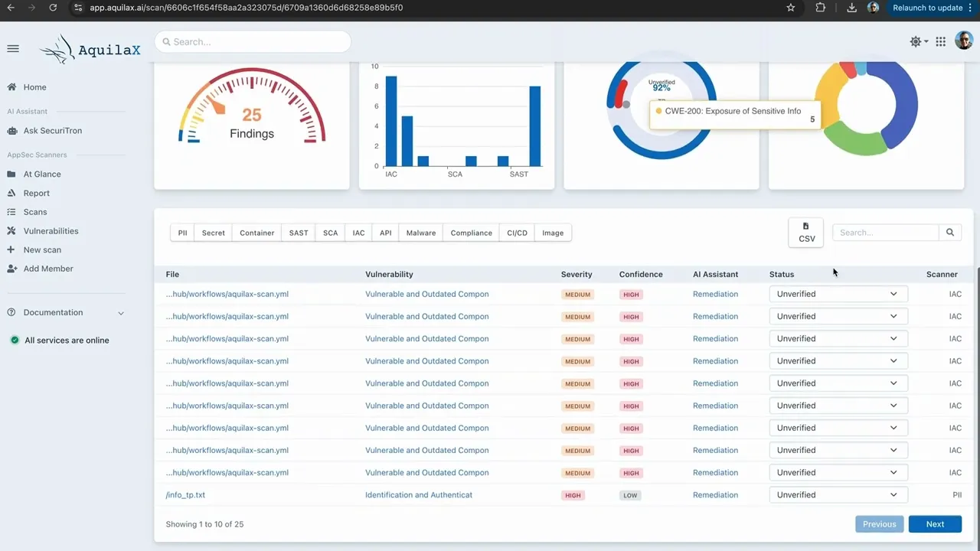This screenshot has width=980, height=551.
Task: Filter by Malware scanner tab
Action: point(421,233)
